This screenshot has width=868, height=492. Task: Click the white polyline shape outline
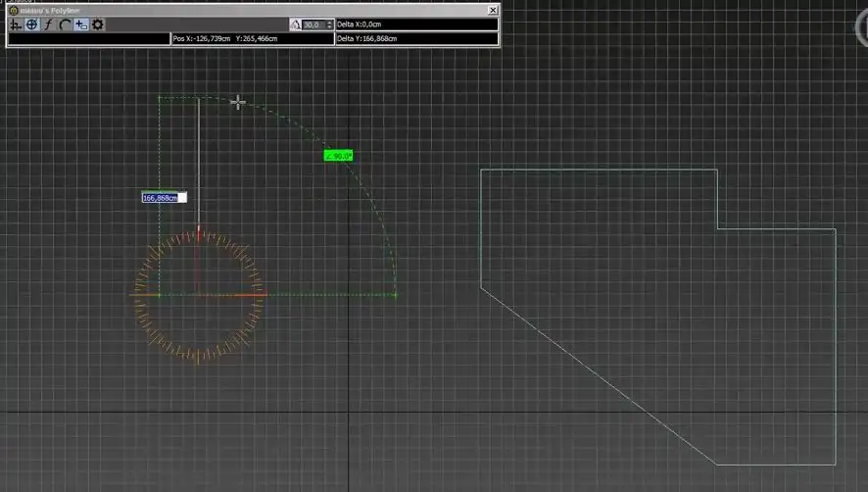[x=658, y=317]
